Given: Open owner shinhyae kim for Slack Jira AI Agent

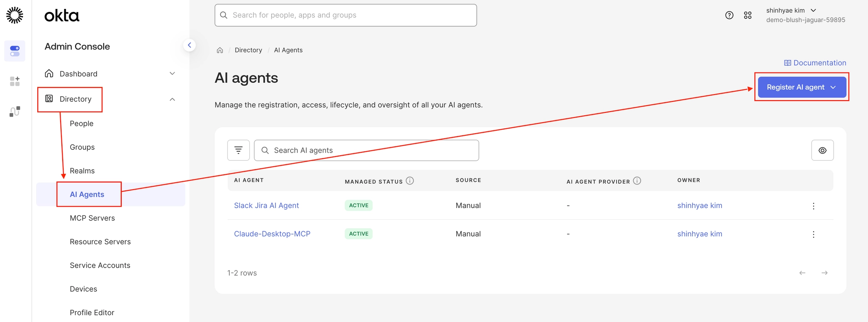Looking at the screenshot, I should point(700,205).
